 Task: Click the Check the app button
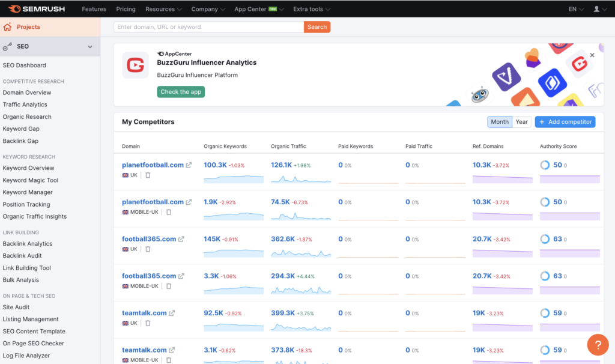coord(181,92)
